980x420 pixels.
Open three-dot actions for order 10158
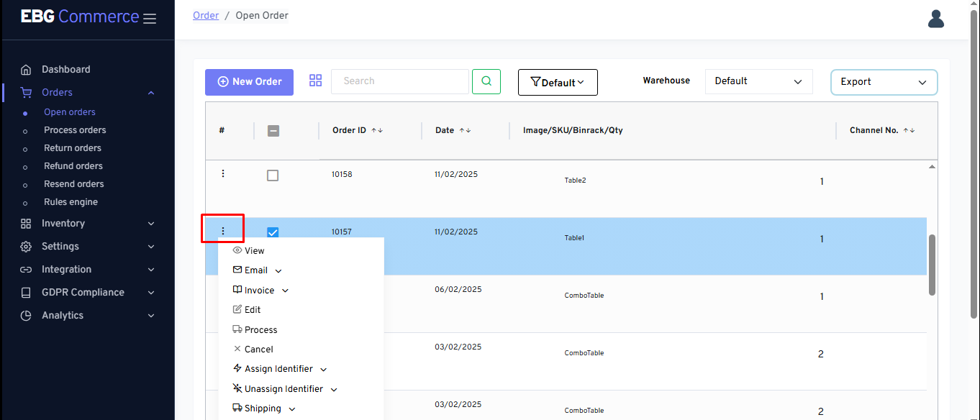tap(223, 173)
